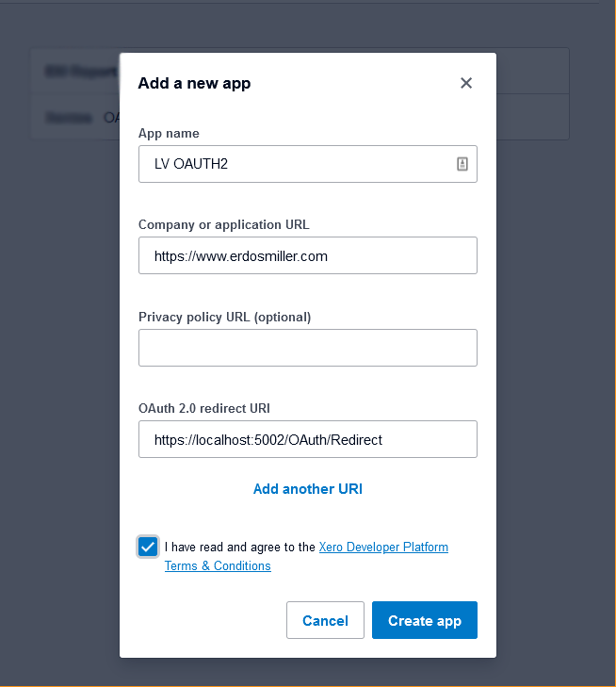This screenshot has width=616, height=687.
Task: Close the Add a new app dialog
Action: click(x=466, y=83)
